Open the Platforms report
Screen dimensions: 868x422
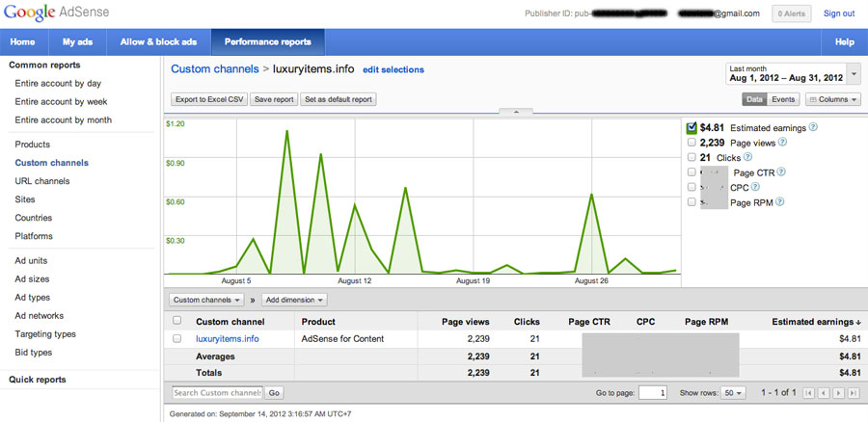tap(34, 236)
